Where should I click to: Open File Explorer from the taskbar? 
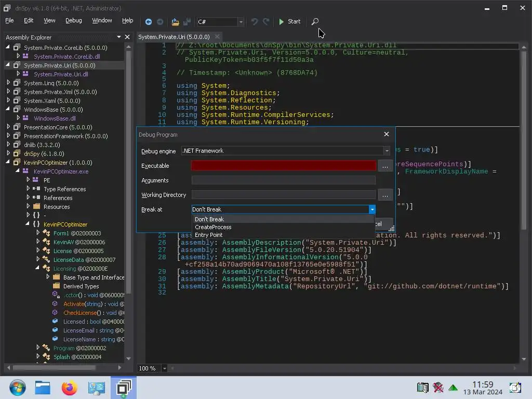(43, 388)
